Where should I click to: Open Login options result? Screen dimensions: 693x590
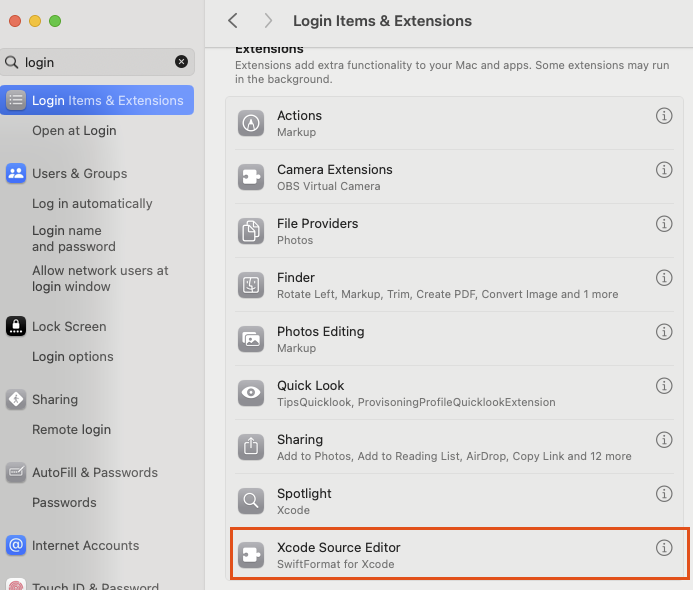73,357
